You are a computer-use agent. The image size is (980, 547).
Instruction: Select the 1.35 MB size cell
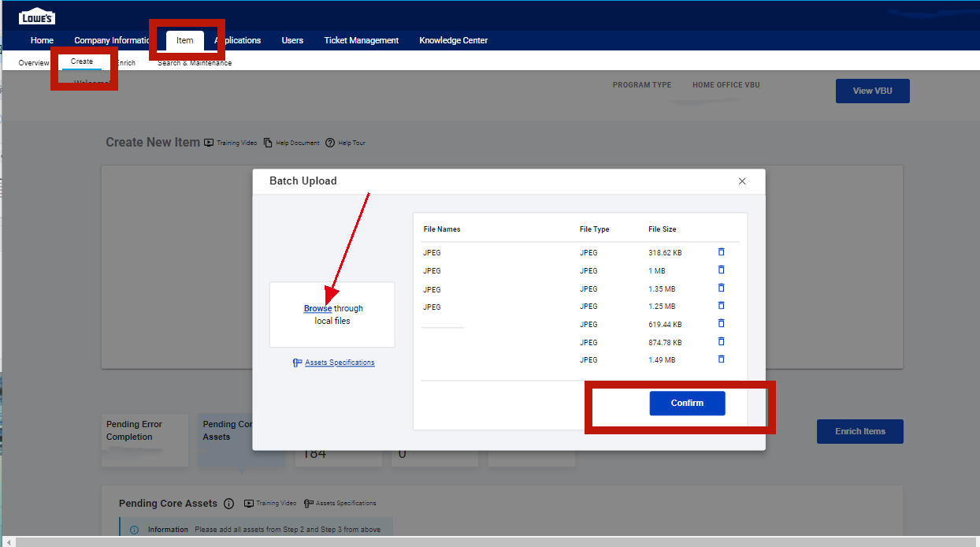(x=662, y=288)
